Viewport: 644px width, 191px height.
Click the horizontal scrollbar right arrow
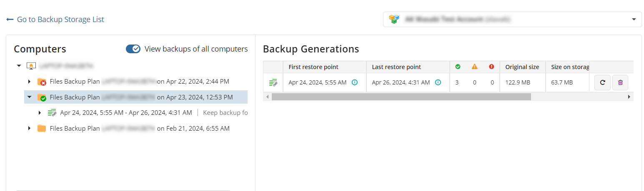pos(629,97)
